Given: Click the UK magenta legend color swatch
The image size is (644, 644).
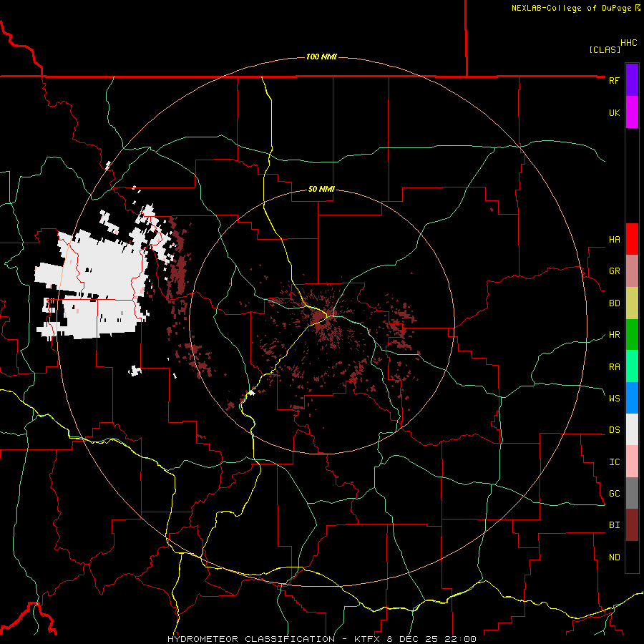Looking at the screenshot, I should [632, 112].
